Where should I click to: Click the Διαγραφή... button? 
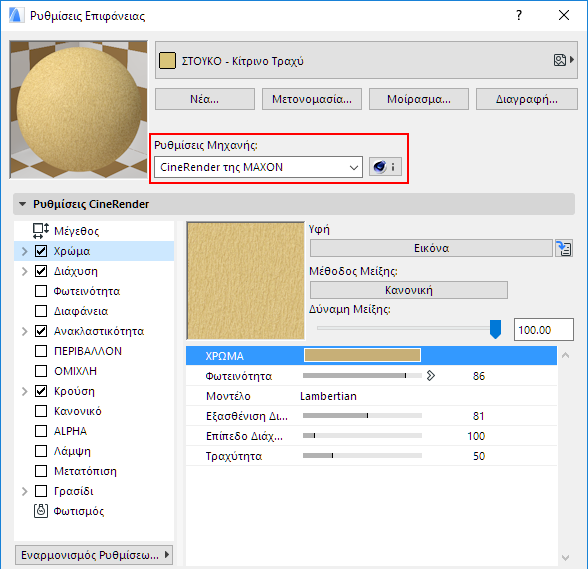click(526, 99)
